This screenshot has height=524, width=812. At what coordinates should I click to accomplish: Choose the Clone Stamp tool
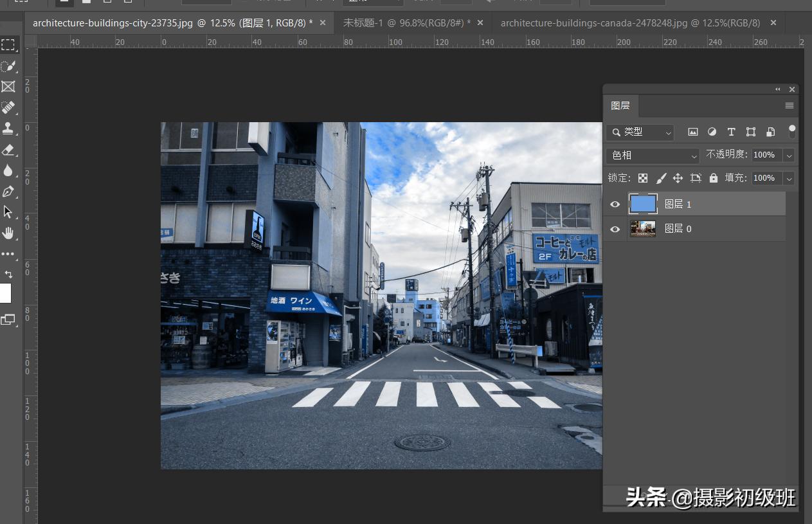pyautogui.click(x=8, y=128)
